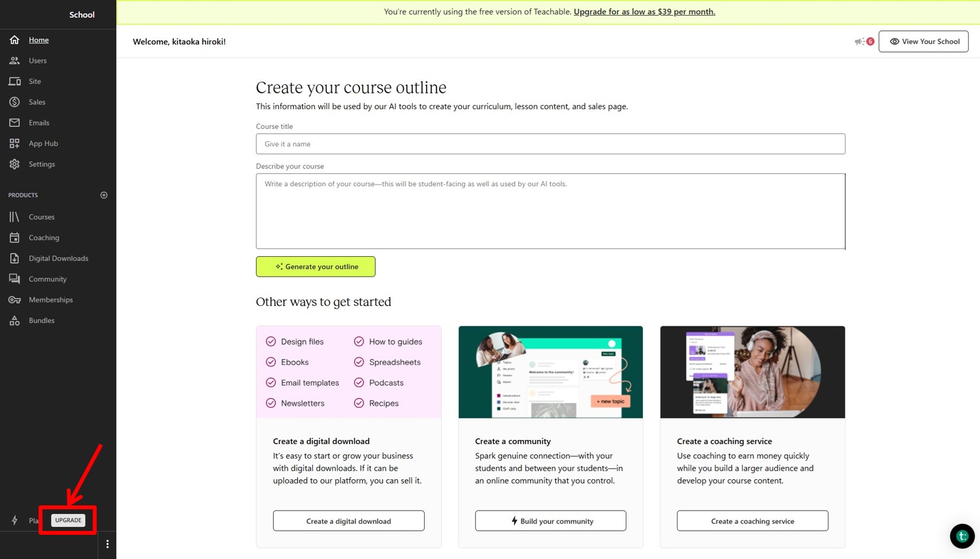
Task: Open Memberships from the sidebar
Action: [50, 300]
